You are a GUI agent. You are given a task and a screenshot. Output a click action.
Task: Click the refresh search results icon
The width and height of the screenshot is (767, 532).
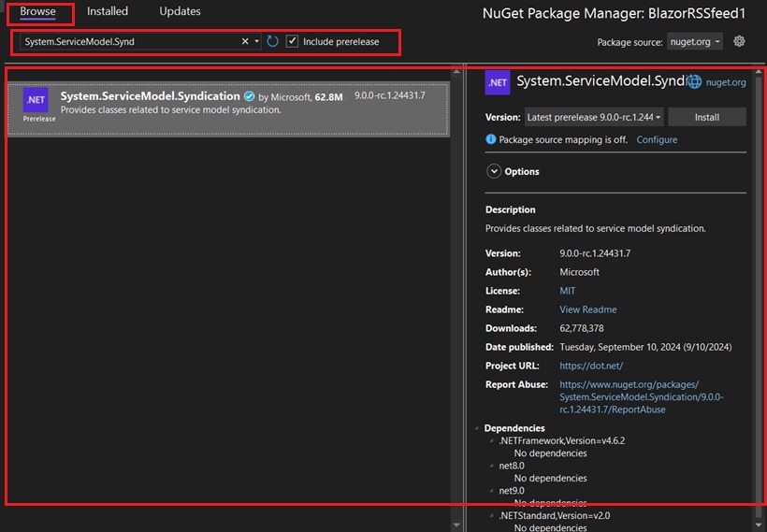coord(272,41)
